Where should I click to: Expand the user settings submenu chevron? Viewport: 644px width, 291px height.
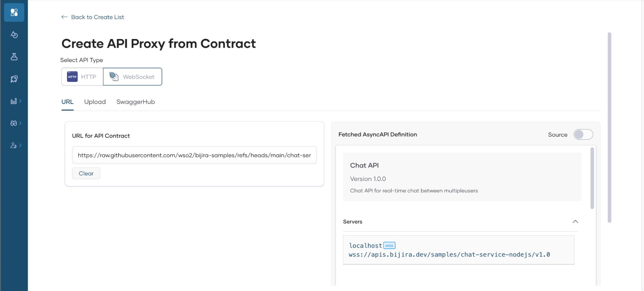[x=21, y=145]
